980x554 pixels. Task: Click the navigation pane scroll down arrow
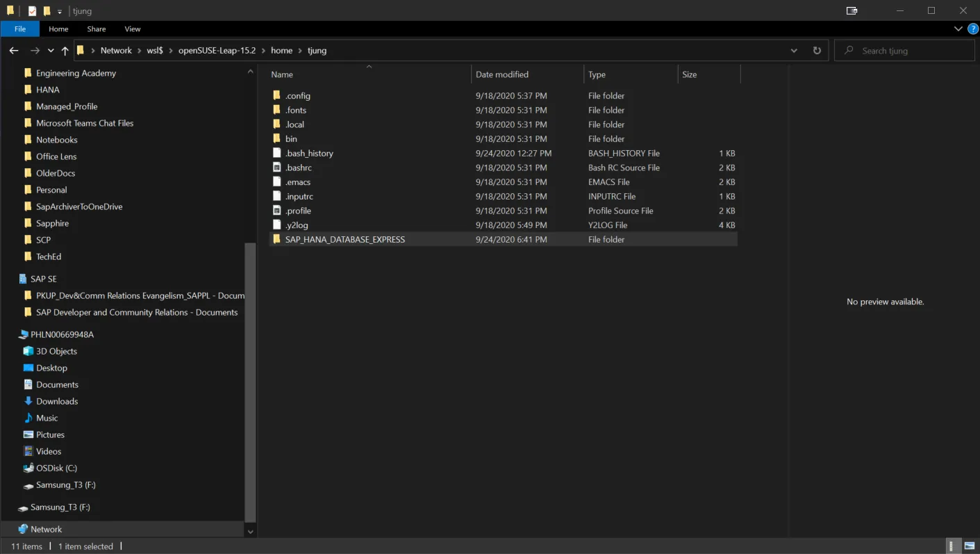point(251,532)
